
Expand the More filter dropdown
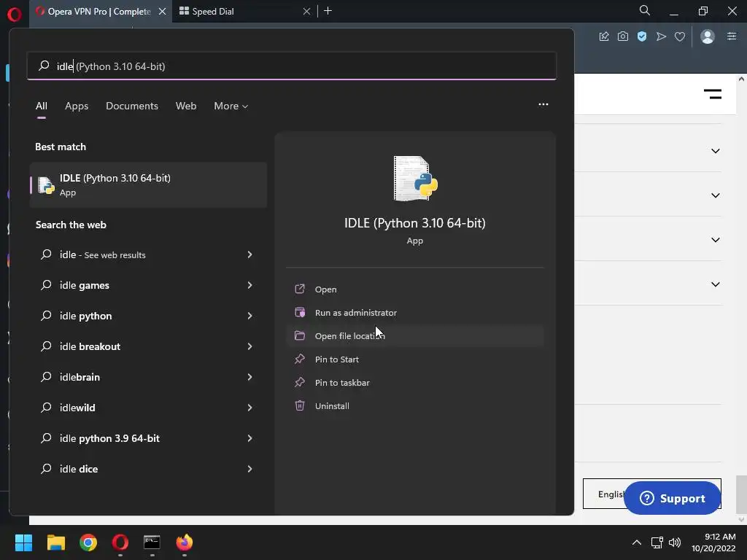[x=231, y=106]
